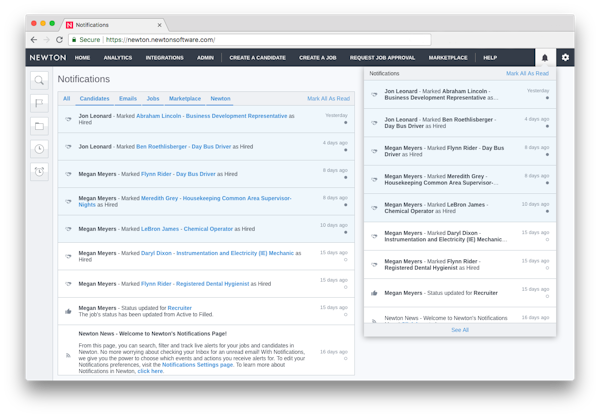Open the folder icon in sidebar
Screen dimensions: 600x417
[x=39, y=126]
